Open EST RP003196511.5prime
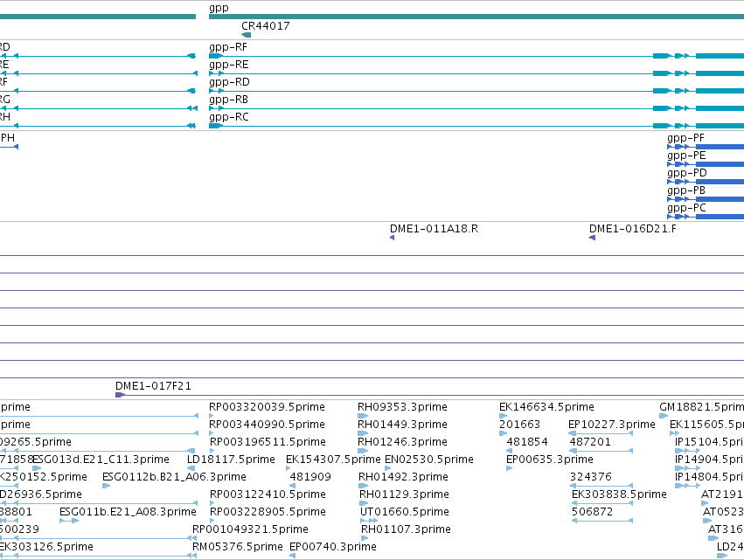The image size is (744, 560). coord(268,442)
